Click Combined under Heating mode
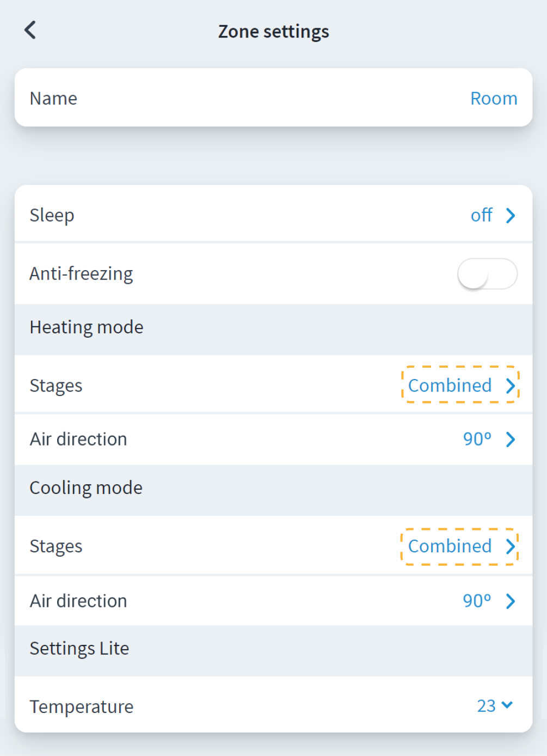This screenshot has height=756, width=547. [450, 386]
